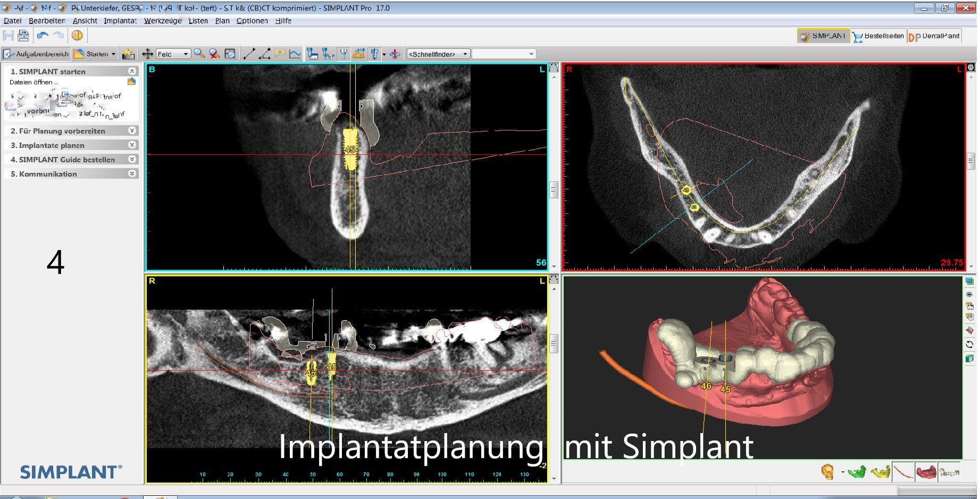Image resolution: width=980 pixels, height=499 pixels.
Task: Select the distance measurement tool
Action: coord(249,54)
